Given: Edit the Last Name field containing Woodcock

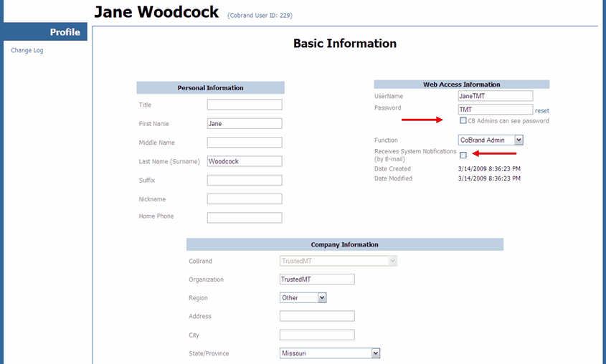Looking at the screenshot, I should point(245,161).
